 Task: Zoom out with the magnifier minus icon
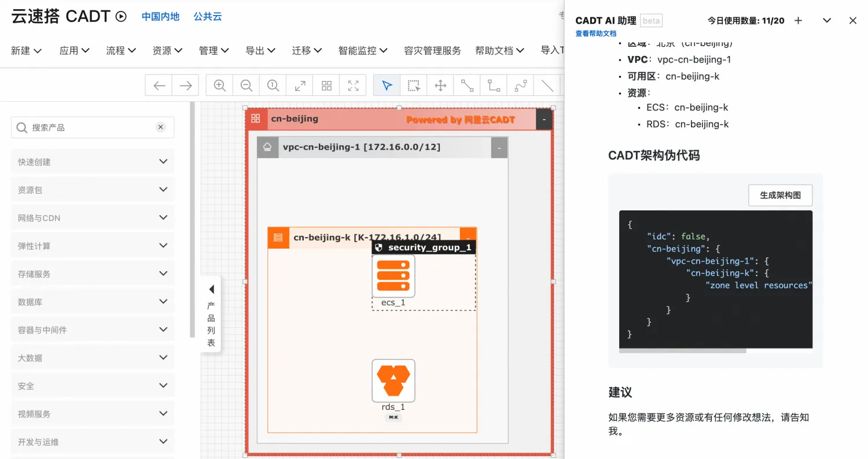coord(247,86)
